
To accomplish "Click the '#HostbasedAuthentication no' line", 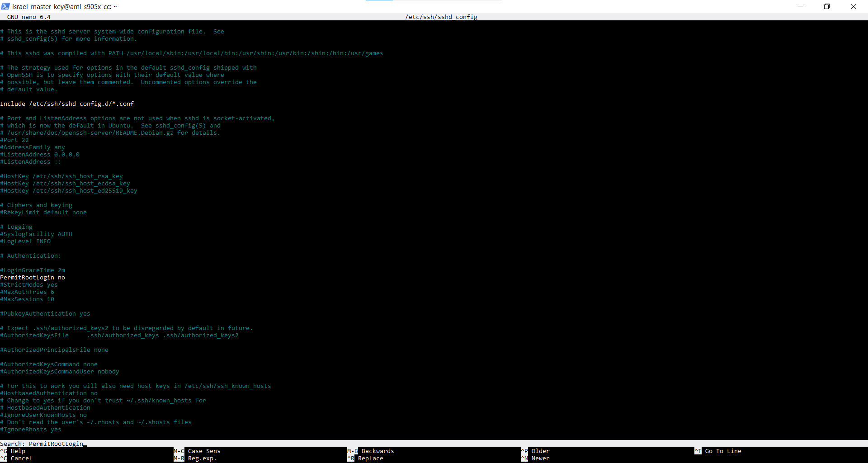I will (x=49, y=393).
